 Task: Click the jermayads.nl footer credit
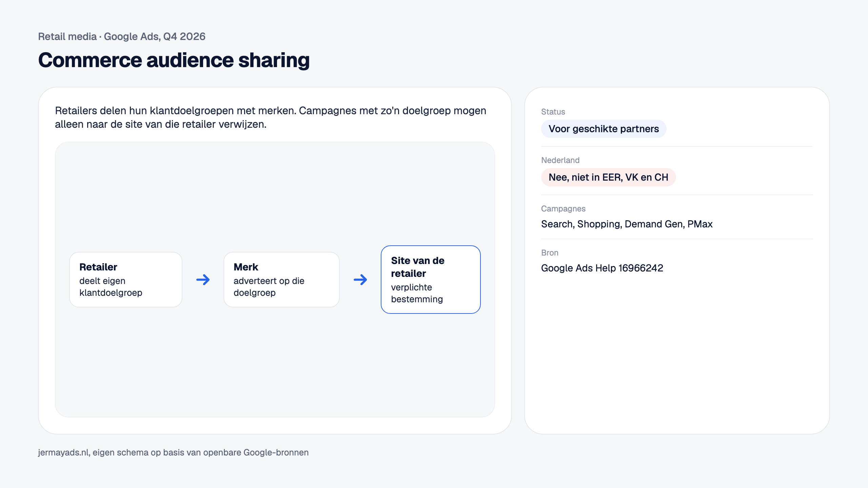tap(173, 452)
